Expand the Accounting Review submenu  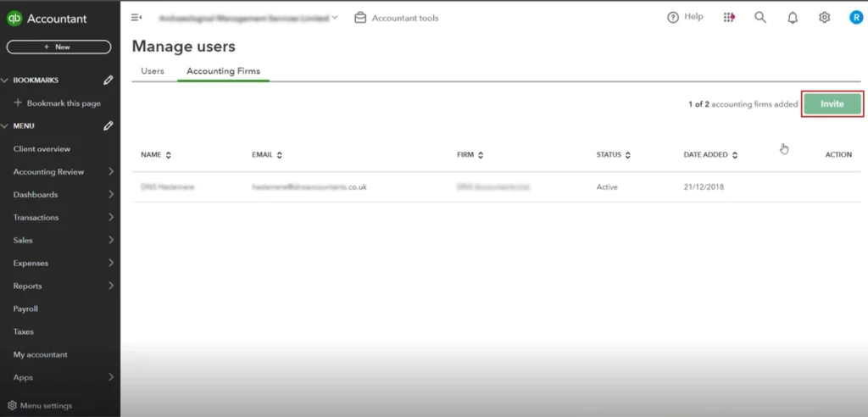point(111,172)
